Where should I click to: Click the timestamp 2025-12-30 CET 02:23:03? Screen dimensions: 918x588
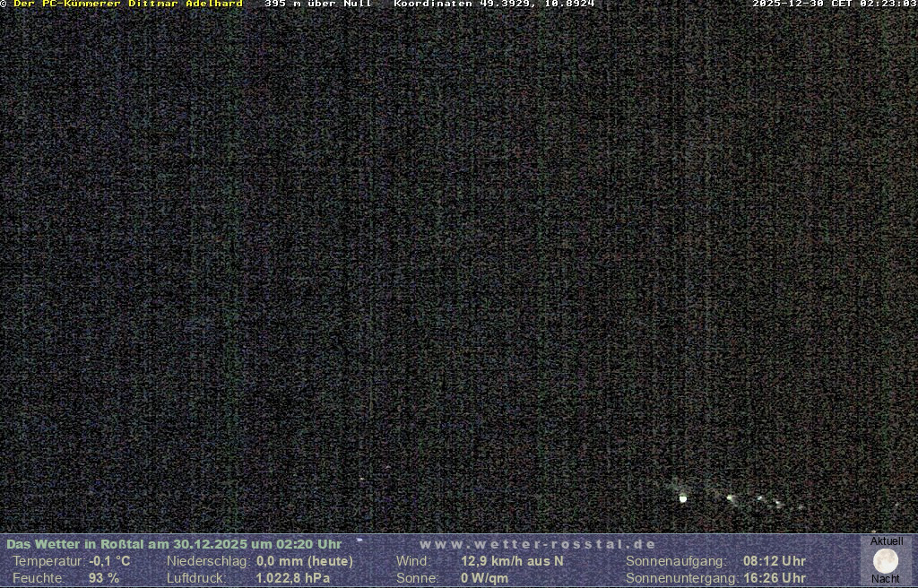pyautogui.click(x=834, y=4)
